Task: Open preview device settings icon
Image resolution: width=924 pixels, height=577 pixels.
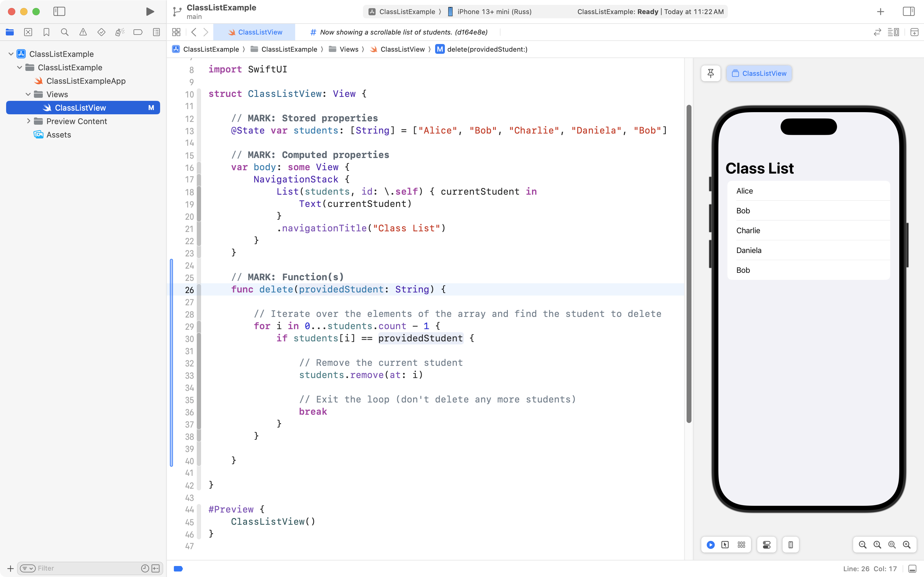Action: (766, 545)
